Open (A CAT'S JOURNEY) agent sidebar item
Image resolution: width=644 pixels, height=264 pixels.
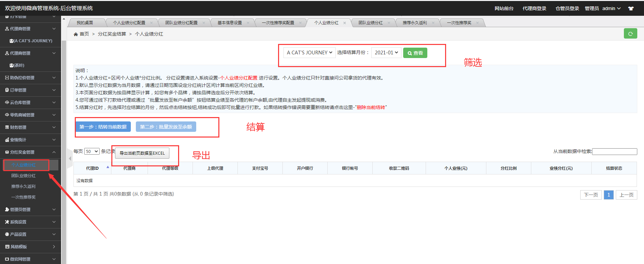(31, 41)
